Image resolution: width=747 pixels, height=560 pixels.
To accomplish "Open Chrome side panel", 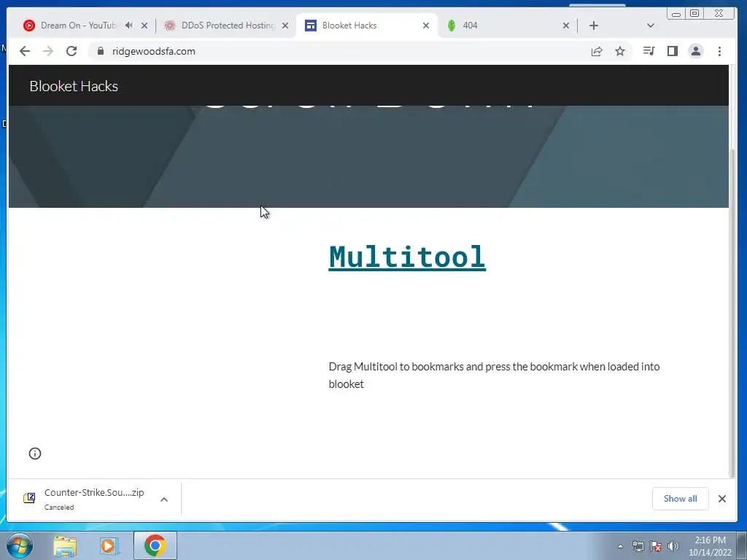I will tap(672, 52).
